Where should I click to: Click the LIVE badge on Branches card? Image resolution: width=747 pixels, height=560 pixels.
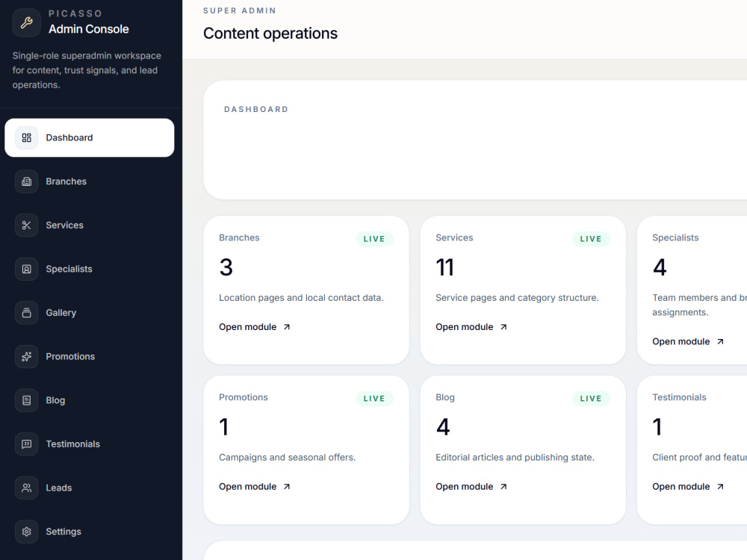point(374,239)
